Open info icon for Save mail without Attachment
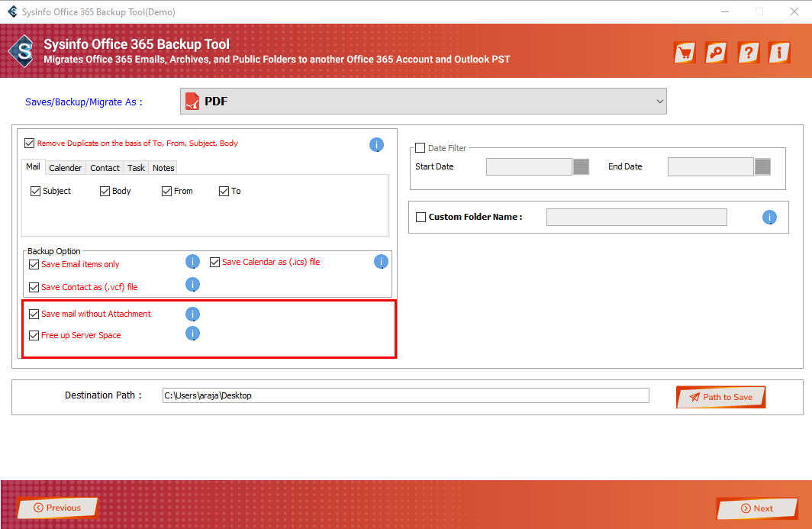This screenshot has height=529, width=812. pos(192,314)
